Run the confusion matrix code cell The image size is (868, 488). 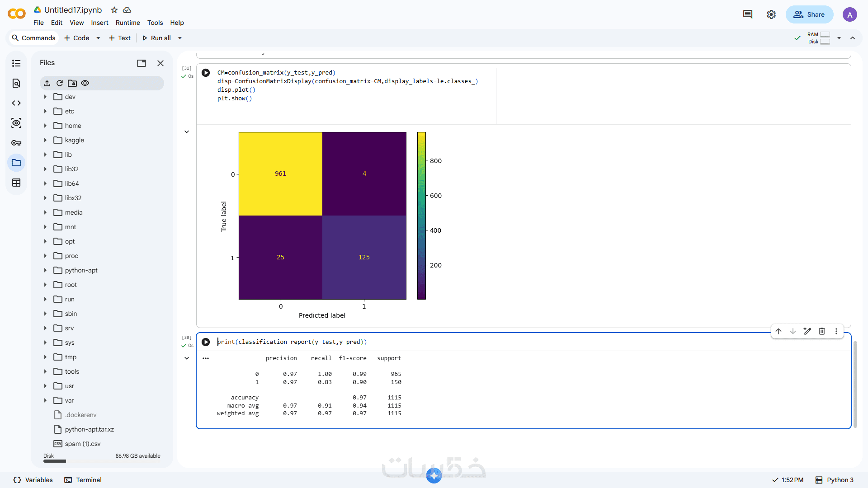[x=206, y=73]
